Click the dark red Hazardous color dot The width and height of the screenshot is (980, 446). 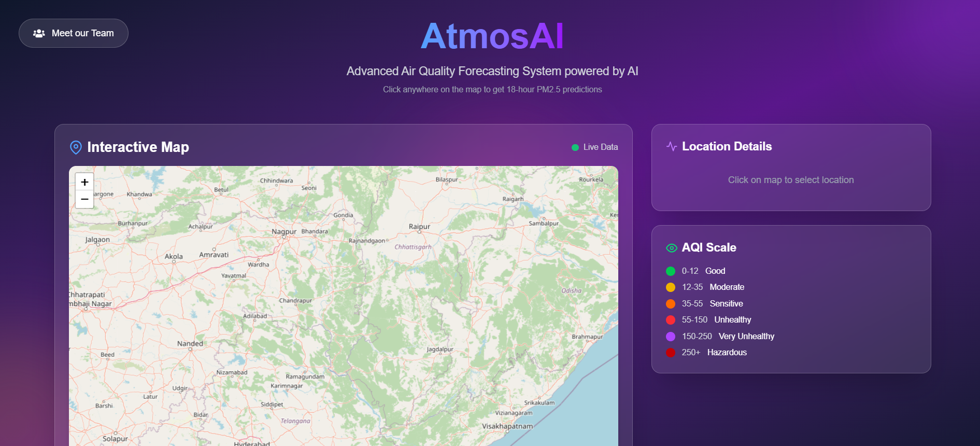click(671, 353)
